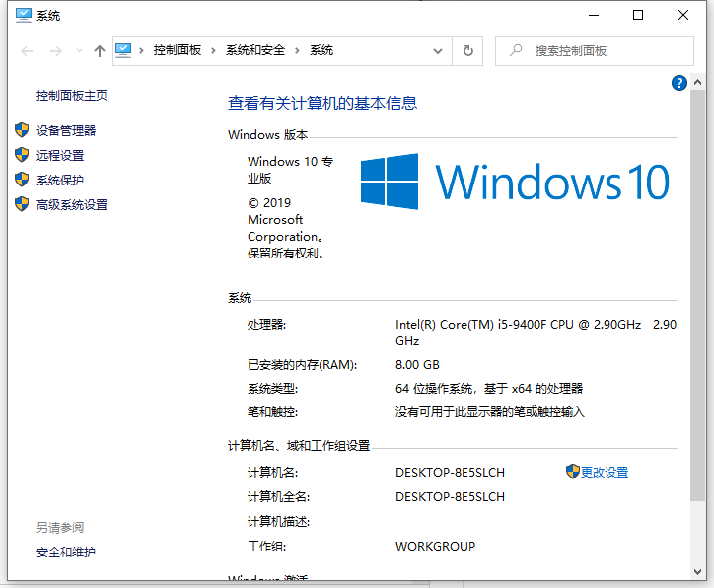Open 高级系统设置 from the left sidebar
The height and width of the screenshot is (588, 714).
pyautogui.click(x=72, y=204)
